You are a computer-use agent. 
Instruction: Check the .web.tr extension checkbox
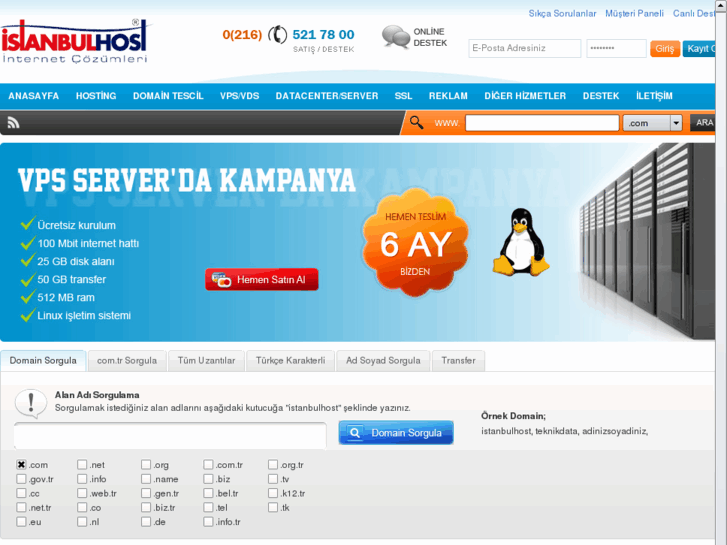[x=82, y=493]
